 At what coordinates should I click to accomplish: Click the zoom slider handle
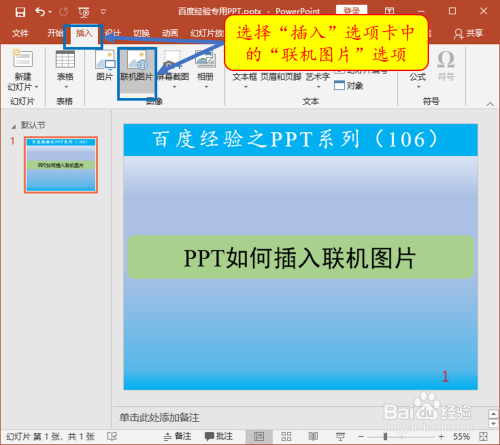(385, 436)
